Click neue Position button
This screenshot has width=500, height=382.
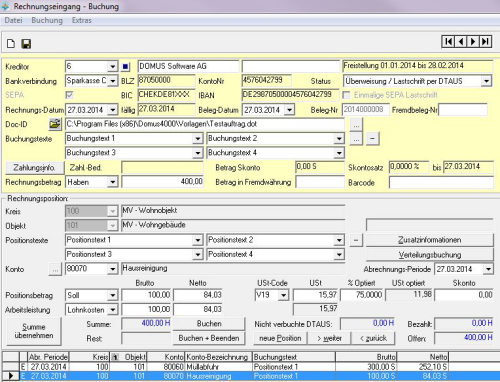pyautogui.click(x=280, y=338)
